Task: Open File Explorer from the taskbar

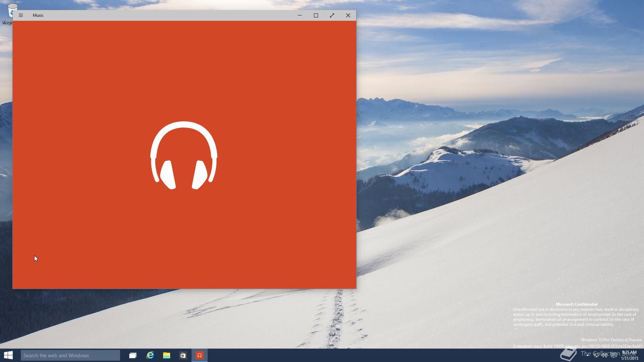Action: tap(166, 355)
